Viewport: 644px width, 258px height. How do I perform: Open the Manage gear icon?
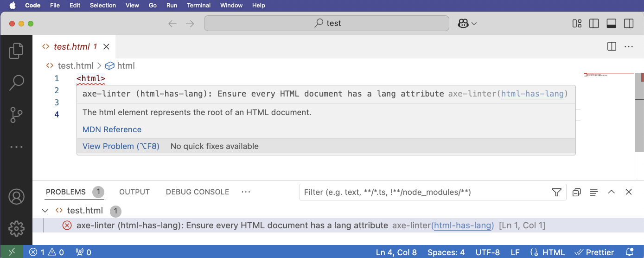pyautogui.click(x=16, y=228)
